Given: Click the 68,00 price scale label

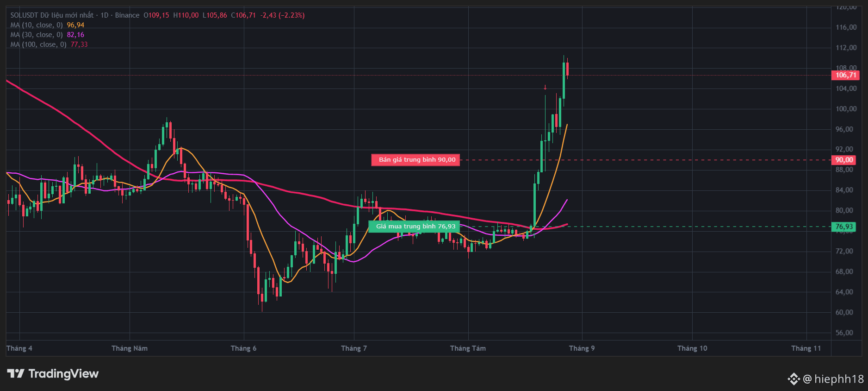Looking at the screenshot, I should coord(844,271).
